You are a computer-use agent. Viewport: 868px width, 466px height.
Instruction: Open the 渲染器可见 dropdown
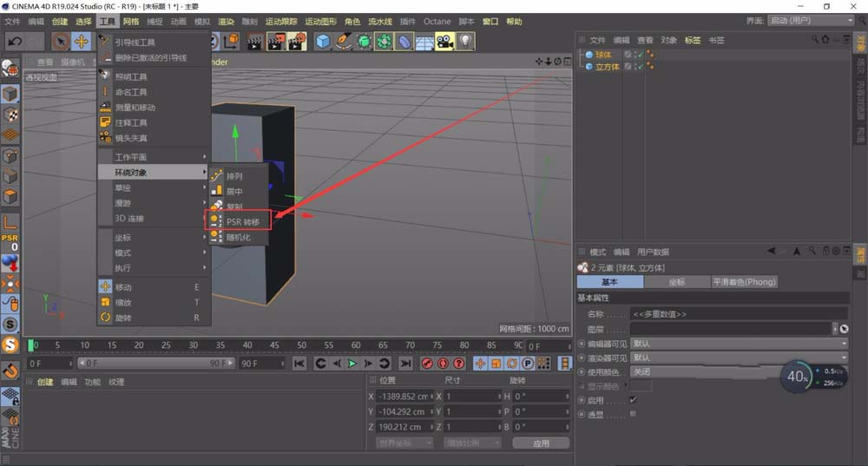point(739,358)
